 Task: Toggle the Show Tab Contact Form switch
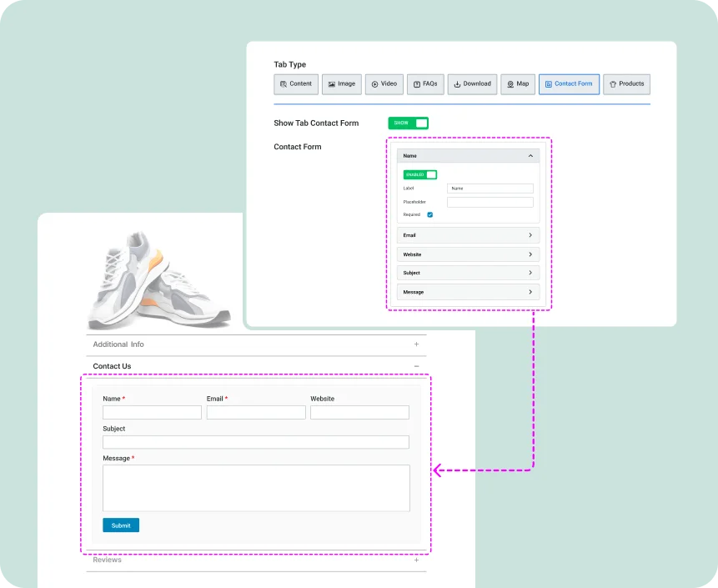[x=408, y=123]
